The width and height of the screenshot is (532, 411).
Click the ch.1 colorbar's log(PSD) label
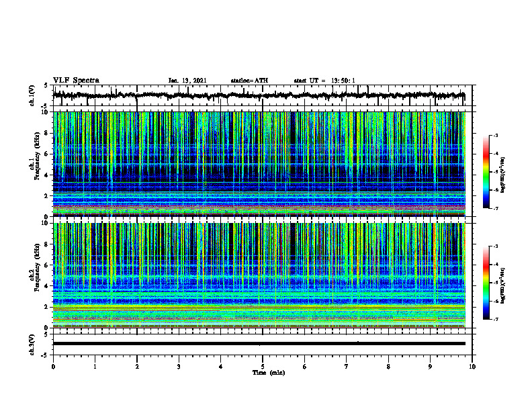tap(503, 175)
